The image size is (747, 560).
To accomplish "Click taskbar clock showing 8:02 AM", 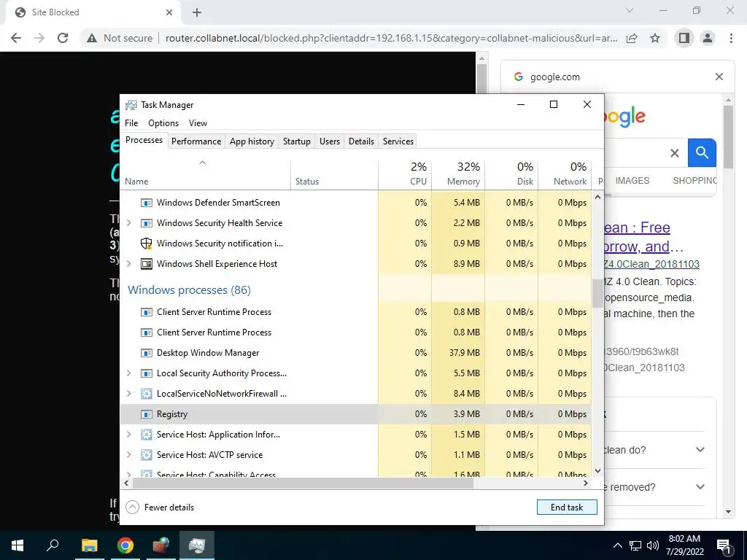I will (x=684, y=545).
